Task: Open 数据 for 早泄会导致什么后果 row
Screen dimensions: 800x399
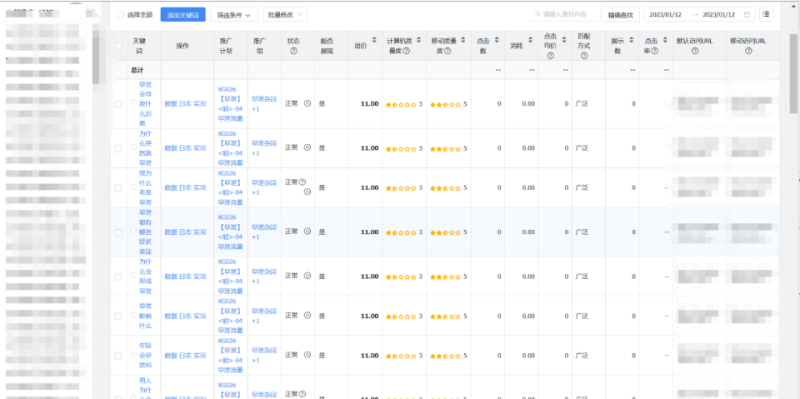Action: pos(170,104)
